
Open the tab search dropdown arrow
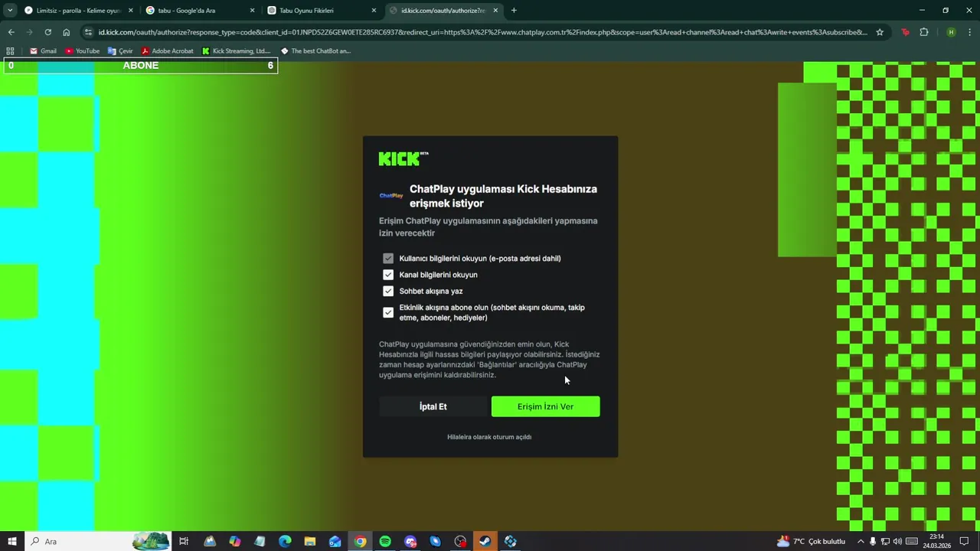click(10, 11)
